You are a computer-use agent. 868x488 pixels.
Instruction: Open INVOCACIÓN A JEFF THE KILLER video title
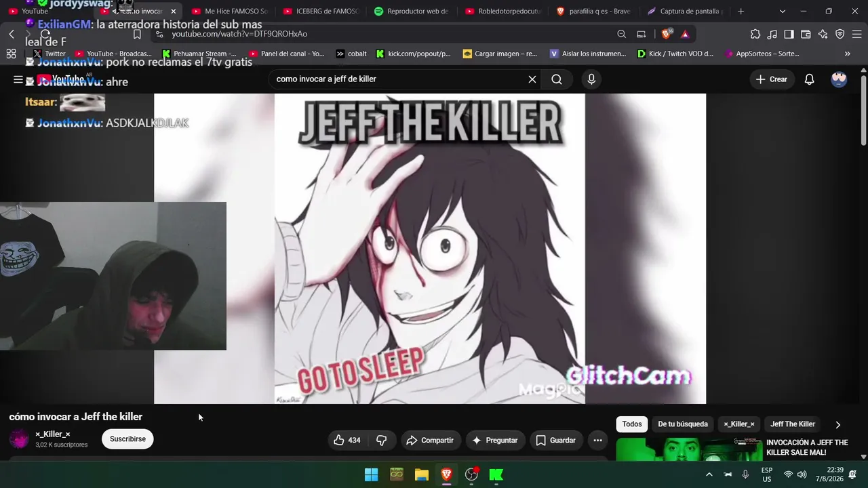(807, 447)
